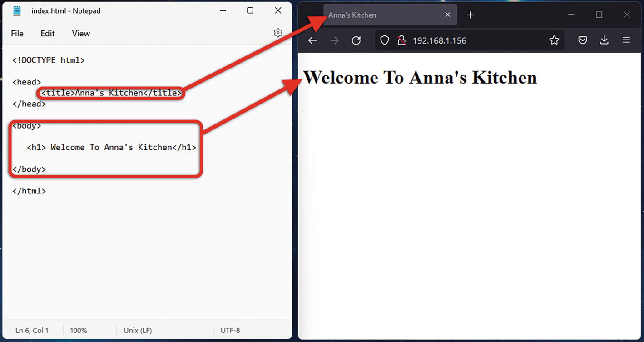Click the UTF-8 encoding indicator
Screen dimensions: 644x342
230,331
